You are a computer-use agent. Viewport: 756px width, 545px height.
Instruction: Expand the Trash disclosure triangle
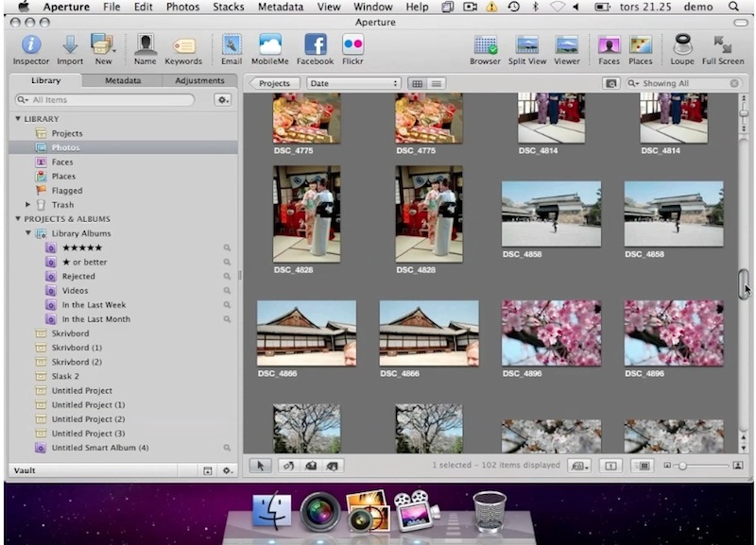(x=28, y=205)
